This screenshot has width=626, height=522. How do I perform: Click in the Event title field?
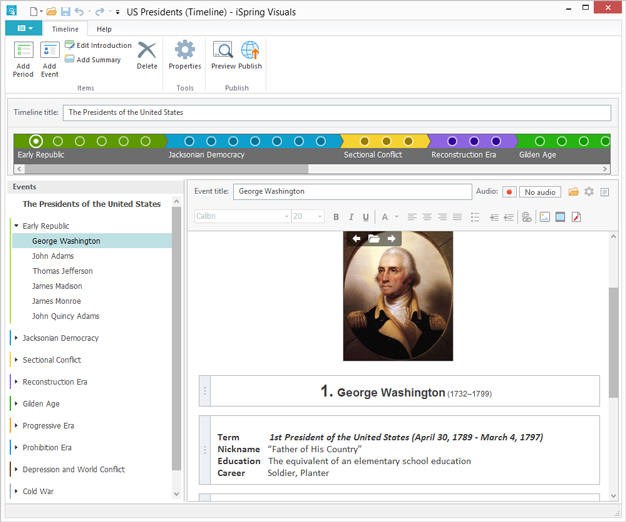pyautogui.click(x=352, y=192)
